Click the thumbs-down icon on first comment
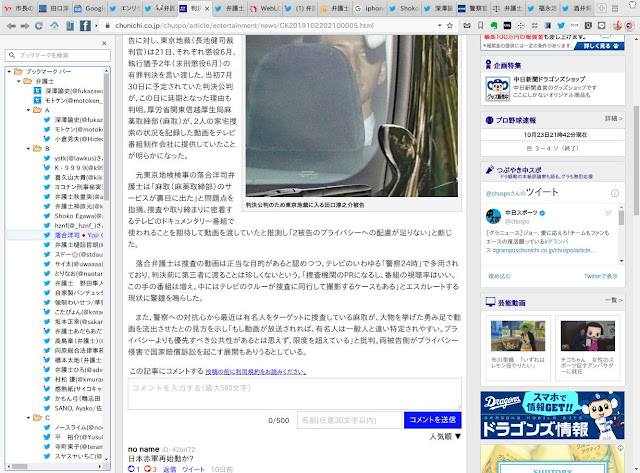The width and height of the screenshot is (640, 473). point(147,469)
